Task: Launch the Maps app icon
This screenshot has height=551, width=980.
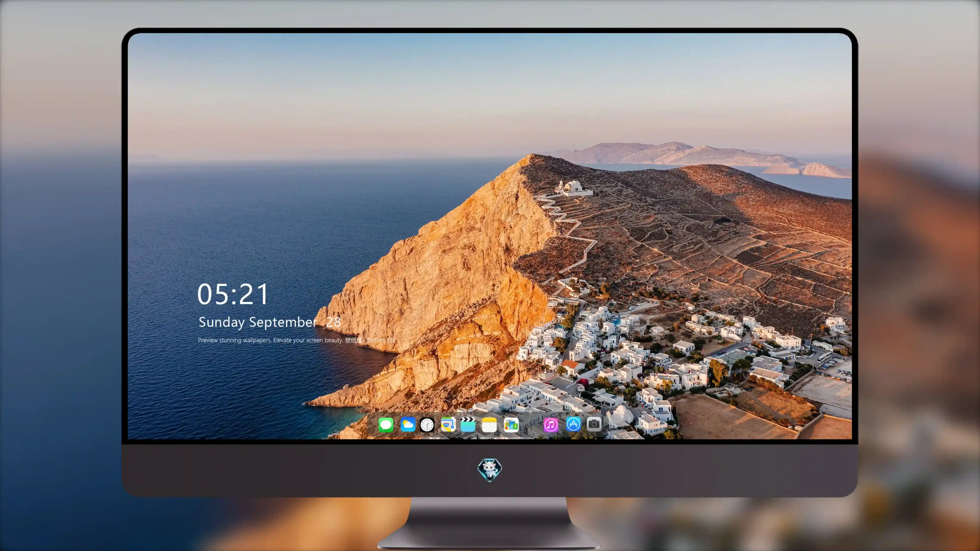Action: click(x=448, y=424)
